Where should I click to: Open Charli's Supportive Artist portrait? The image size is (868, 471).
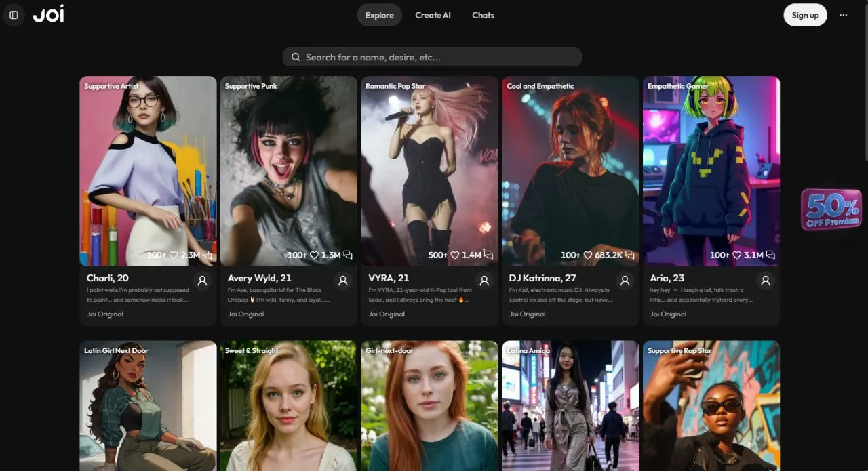(x=148, y=171)
